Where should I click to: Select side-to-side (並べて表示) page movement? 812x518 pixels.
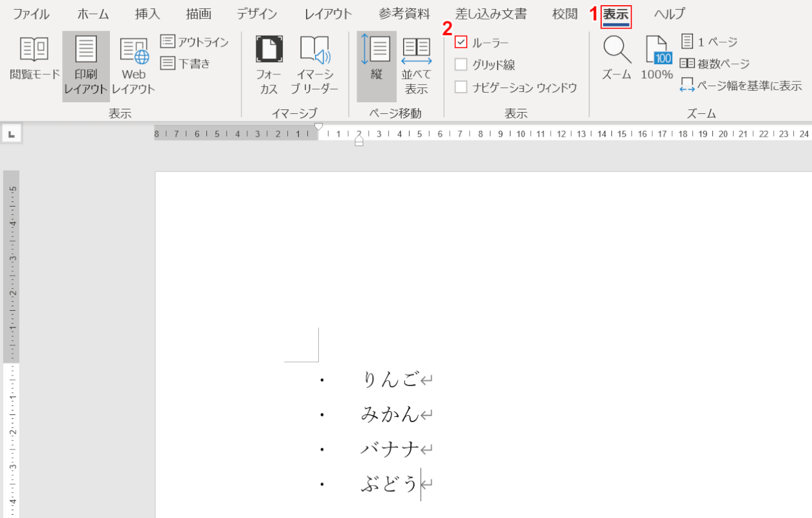pyautogui.click(x=417, y=65)
